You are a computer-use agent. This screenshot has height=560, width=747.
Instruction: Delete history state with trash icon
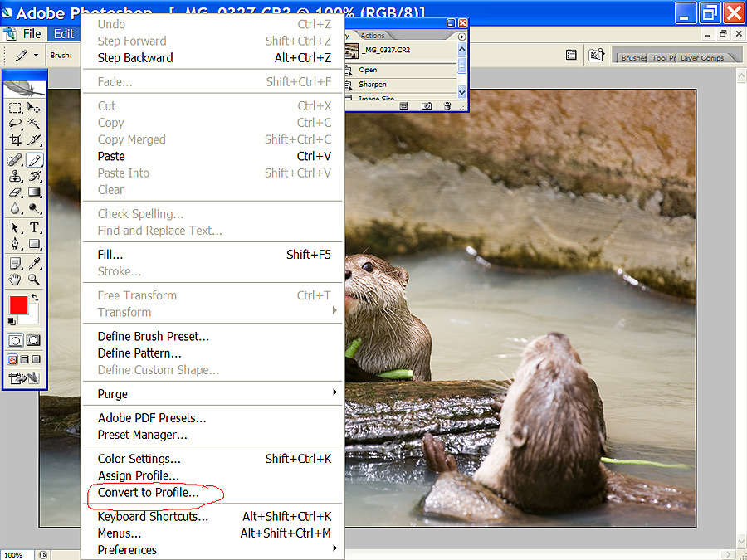(x=447, y=106)
